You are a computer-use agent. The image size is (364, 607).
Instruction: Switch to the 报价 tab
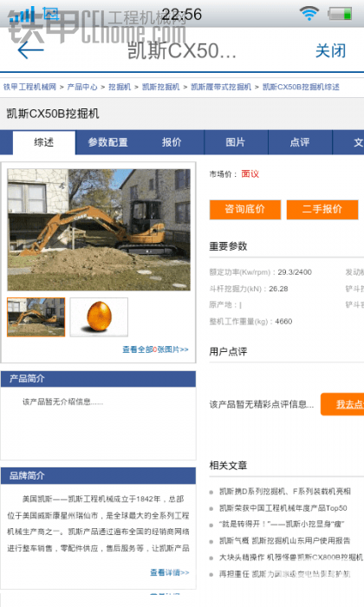pos(172,142)
